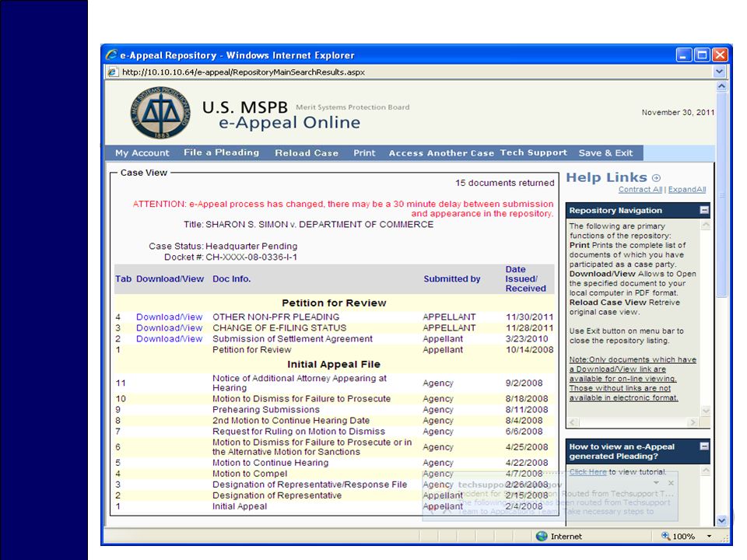This screenshot has height=560, width=747.
Task: Click the 'Headquarter Pending' case status
Action: [251, 247]
